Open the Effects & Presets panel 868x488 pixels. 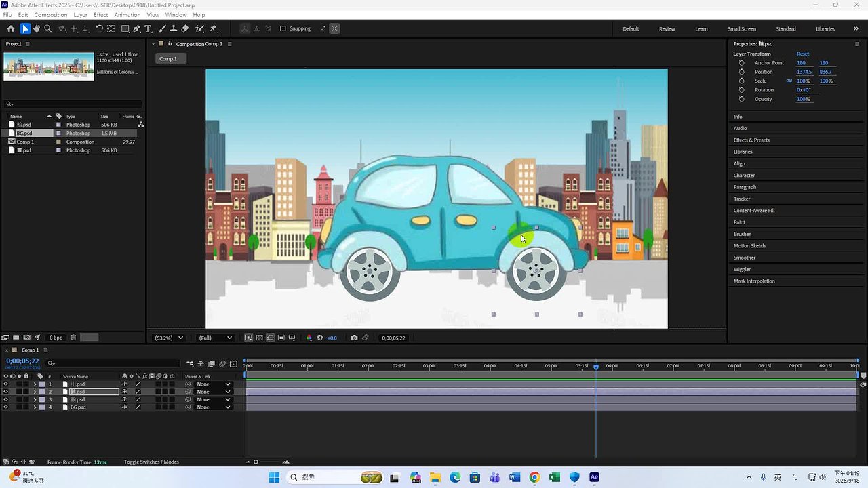click(751, 140)
